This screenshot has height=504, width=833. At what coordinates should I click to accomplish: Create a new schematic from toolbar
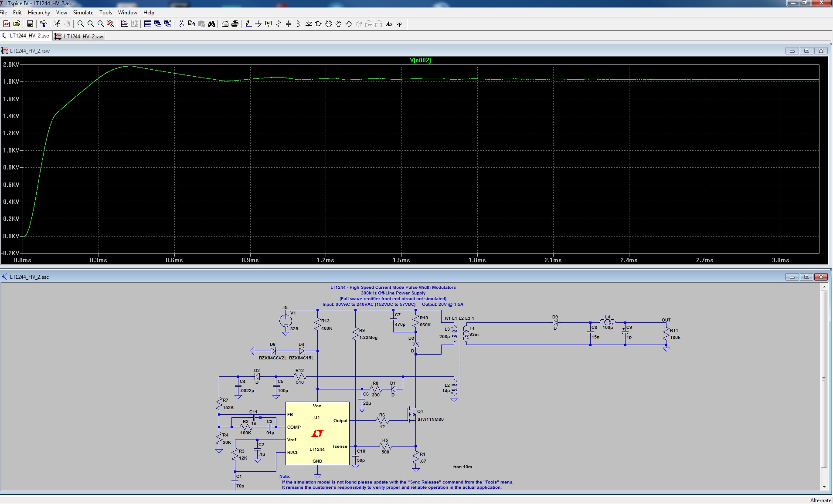pyautogui.click(x=7, y=24)
